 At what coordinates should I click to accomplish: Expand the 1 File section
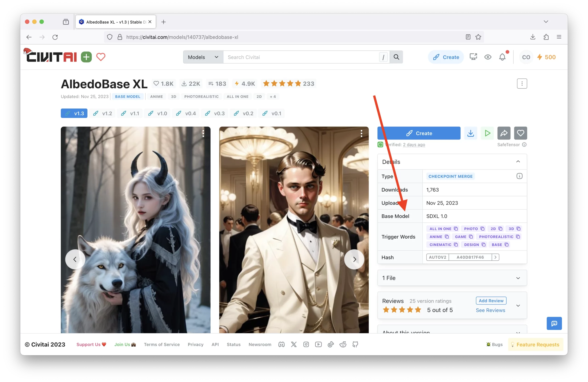pyautogui.click(x=452, y=278)
